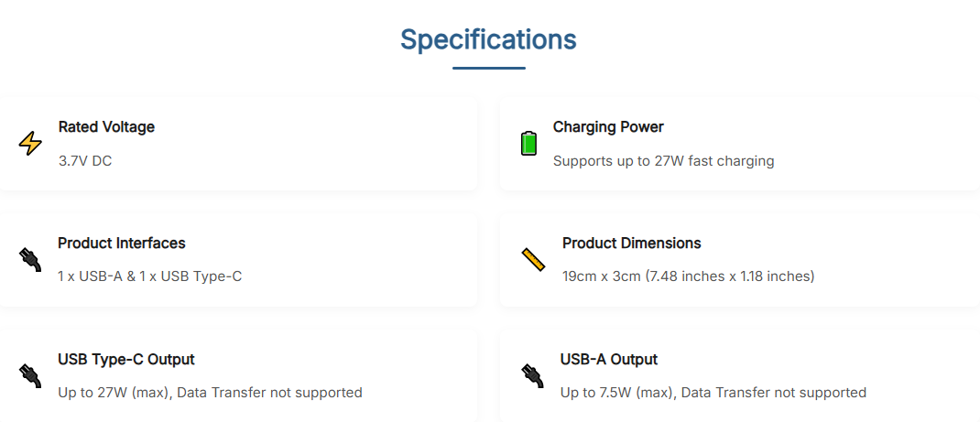Select the Product Interfaces title
This screenshot has width=980, height=422.
tap(122, 243)
